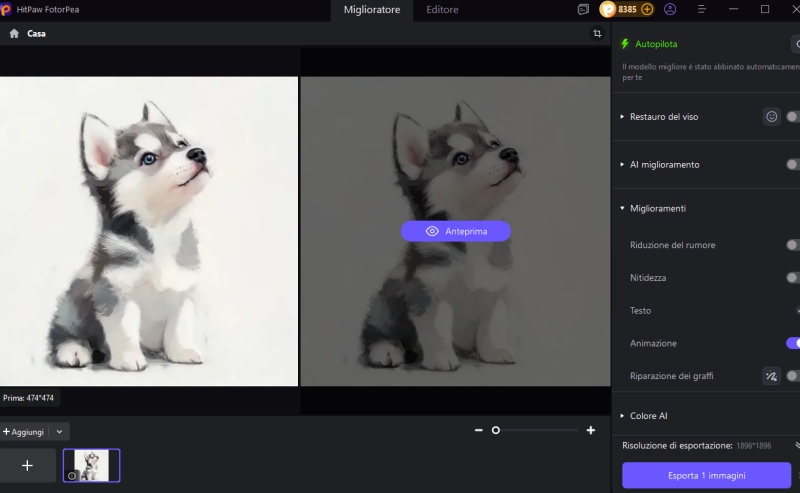
Task: Click the eye icon in Anteprima button
Action: point(432,231)
